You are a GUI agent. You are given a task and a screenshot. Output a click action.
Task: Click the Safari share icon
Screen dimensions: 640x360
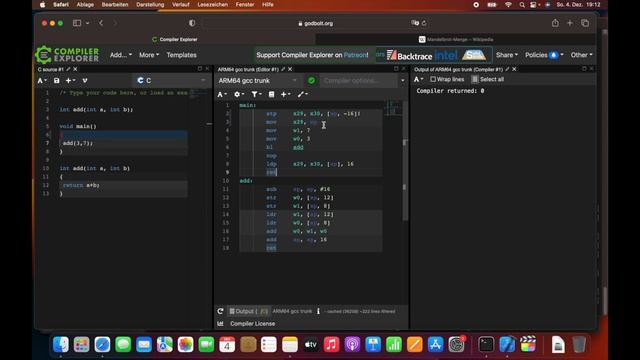[x=555, y=23]
